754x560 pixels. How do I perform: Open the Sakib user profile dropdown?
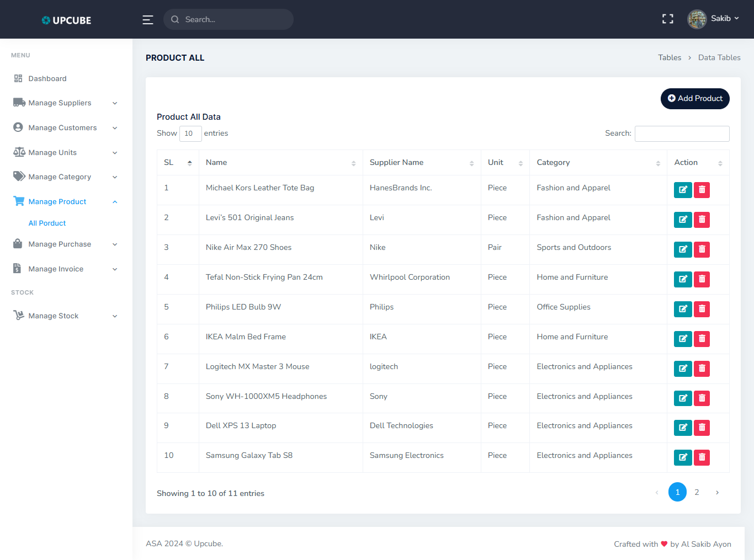click(x=713, y=19)
